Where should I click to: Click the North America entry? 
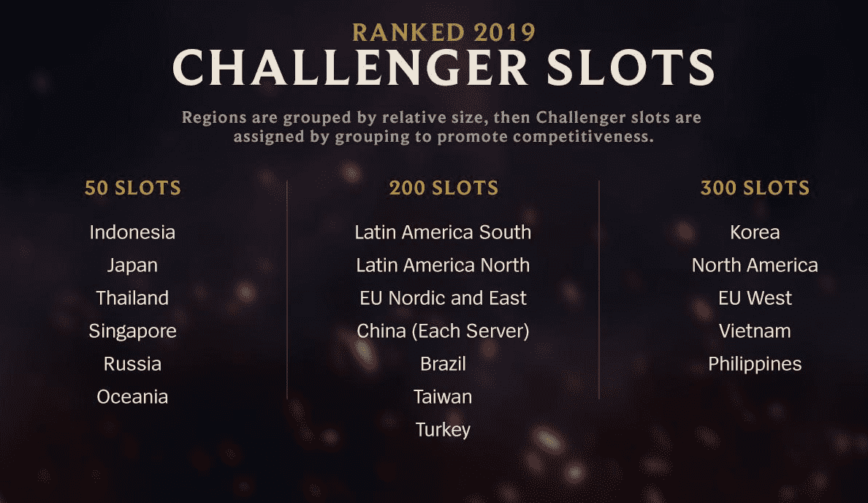(755, 265)
